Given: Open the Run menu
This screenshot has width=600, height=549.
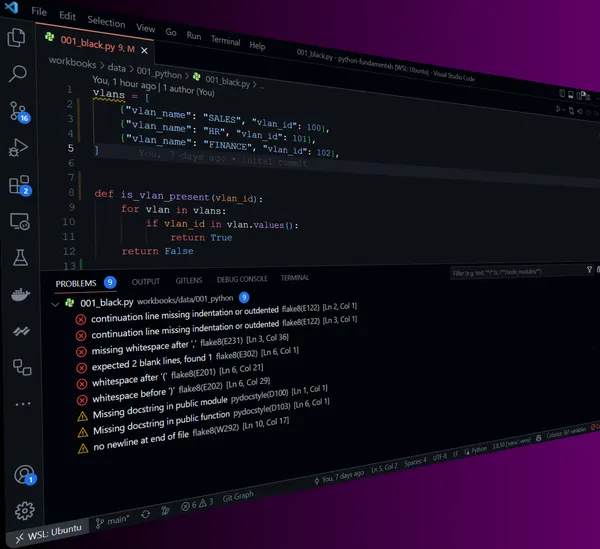Looking at the screenshot, I should coord(194,36).
